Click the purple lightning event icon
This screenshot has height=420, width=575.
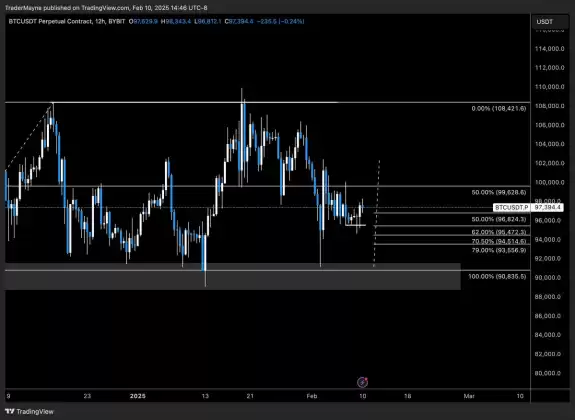coord(362,382)
